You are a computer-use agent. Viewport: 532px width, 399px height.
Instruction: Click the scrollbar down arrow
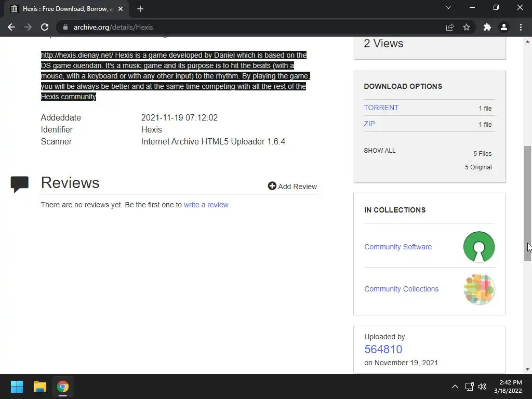pos(527,369)
